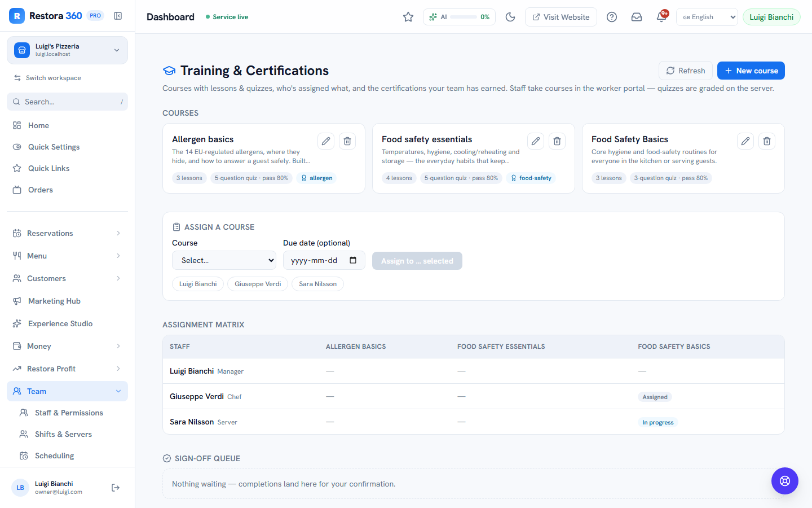Click the Restora 360 logo
This screenshot has height=508, width=812.
tap(17, 16)
